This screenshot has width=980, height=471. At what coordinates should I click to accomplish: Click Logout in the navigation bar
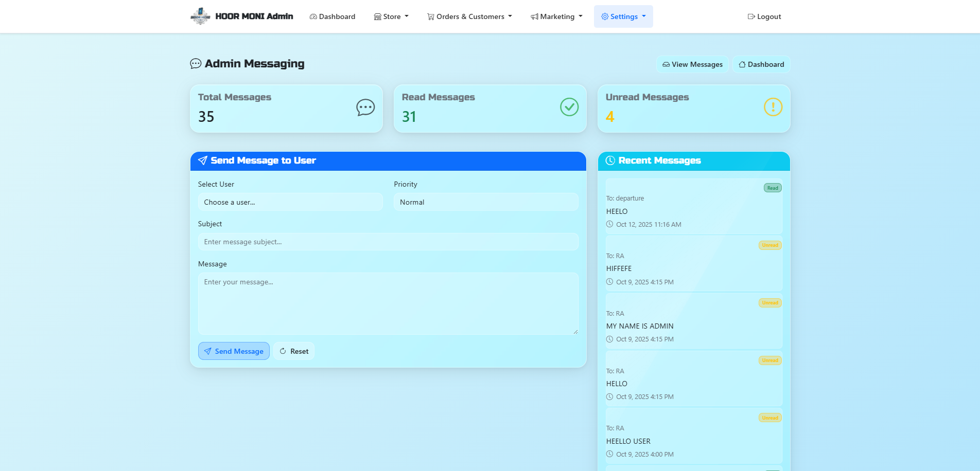click(x=764, y=16)
